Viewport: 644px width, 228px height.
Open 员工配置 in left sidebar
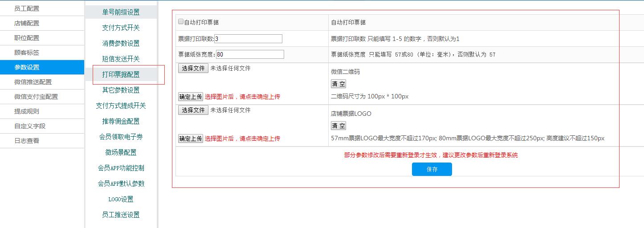click(27, 8)
